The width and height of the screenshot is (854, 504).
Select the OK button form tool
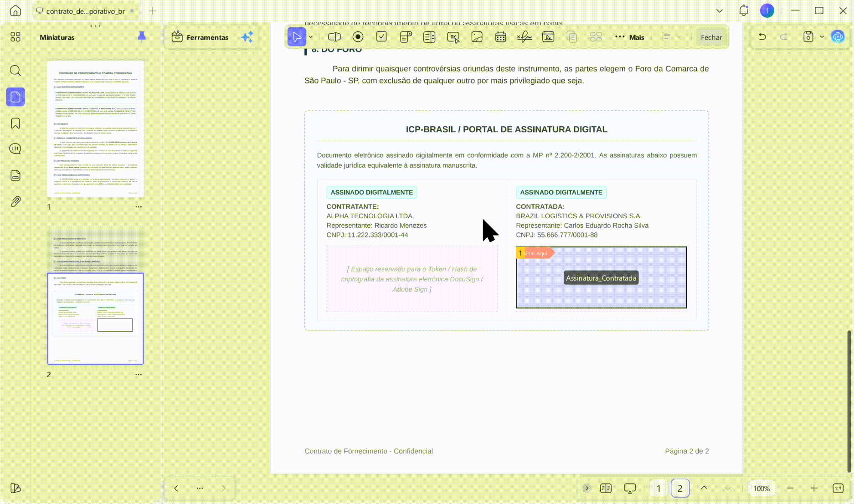click(x=453, y=37)
